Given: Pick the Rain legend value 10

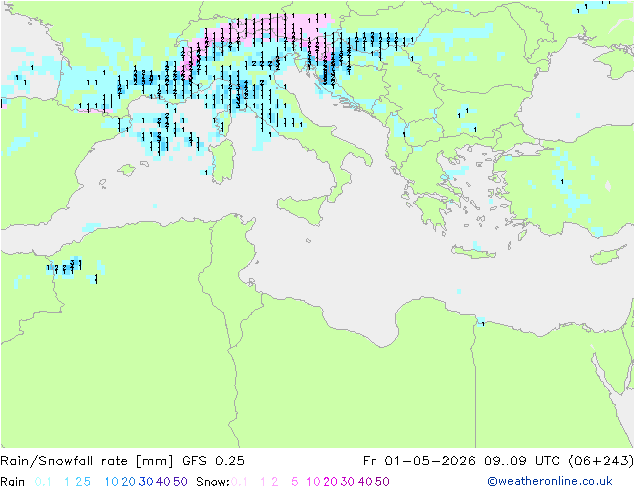Looking at the screenshot, I should click(112, 482).
